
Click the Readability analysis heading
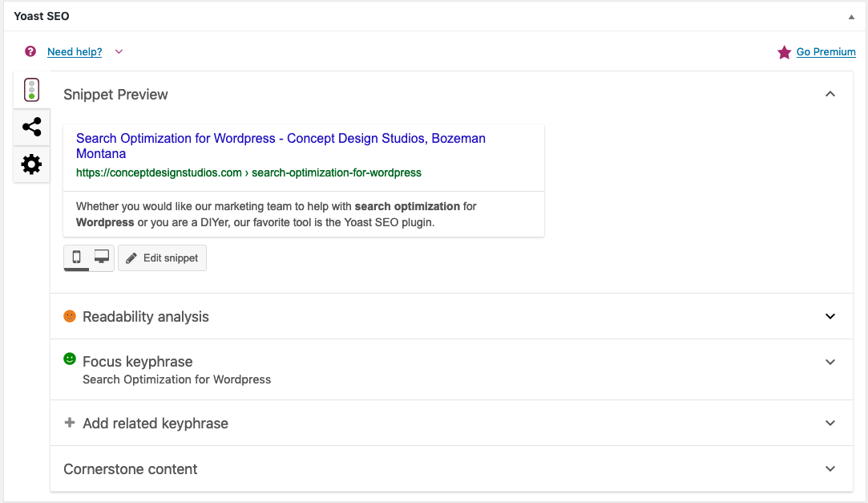(x=146, y=317)
